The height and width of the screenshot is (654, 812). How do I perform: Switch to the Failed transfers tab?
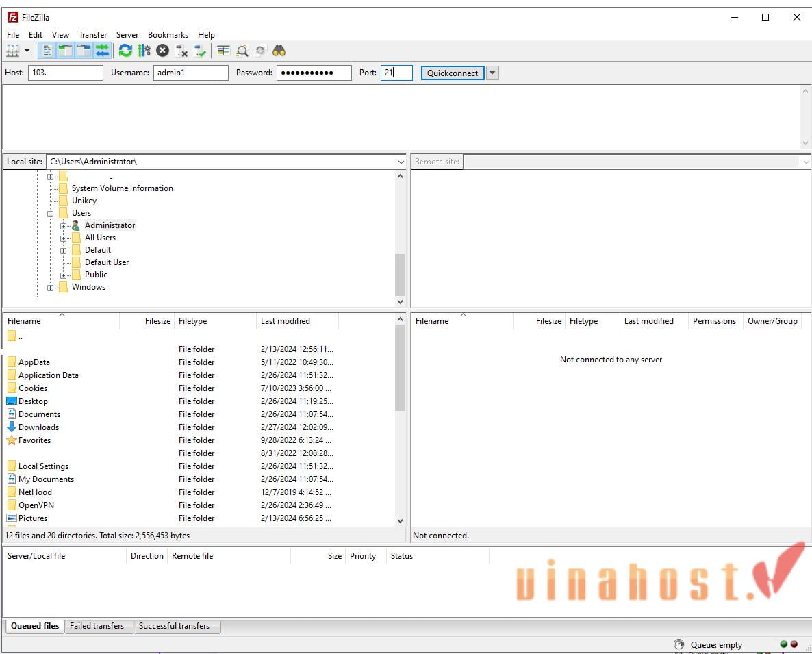97,626
